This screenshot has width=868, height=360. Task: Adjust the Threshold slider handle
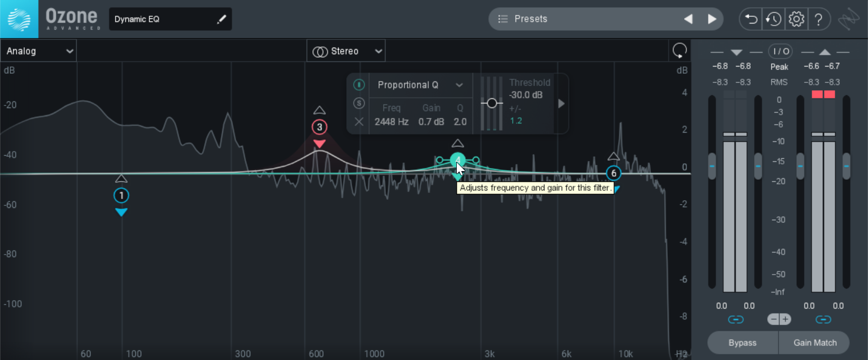492,103
